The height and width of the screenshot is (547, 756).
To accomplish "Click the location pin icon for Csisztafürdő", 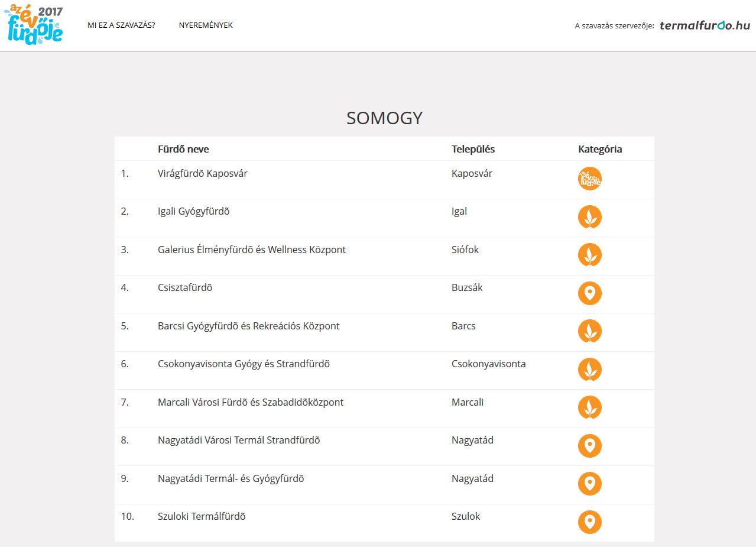I will coord(589,293).
